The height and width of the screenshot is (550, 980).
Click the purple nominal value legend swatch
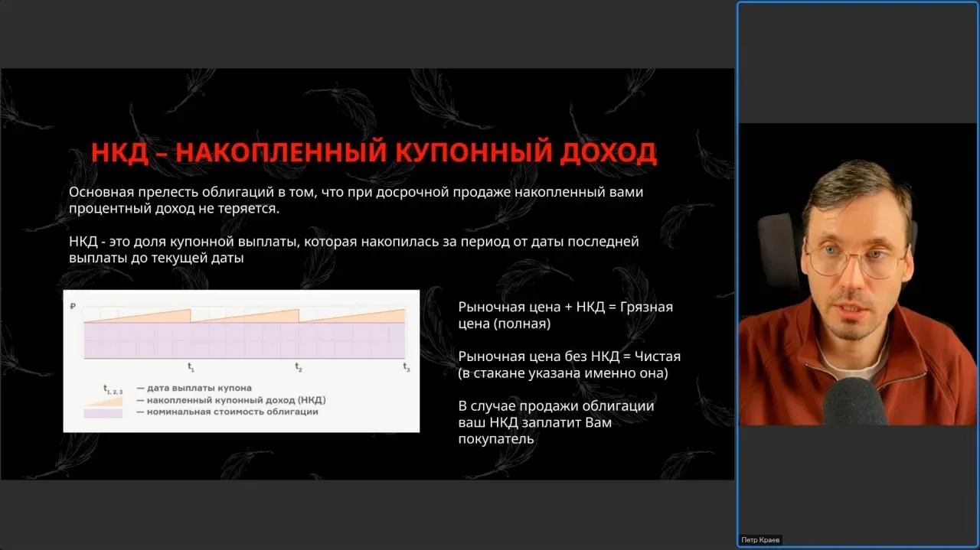(x=103, y=412)
